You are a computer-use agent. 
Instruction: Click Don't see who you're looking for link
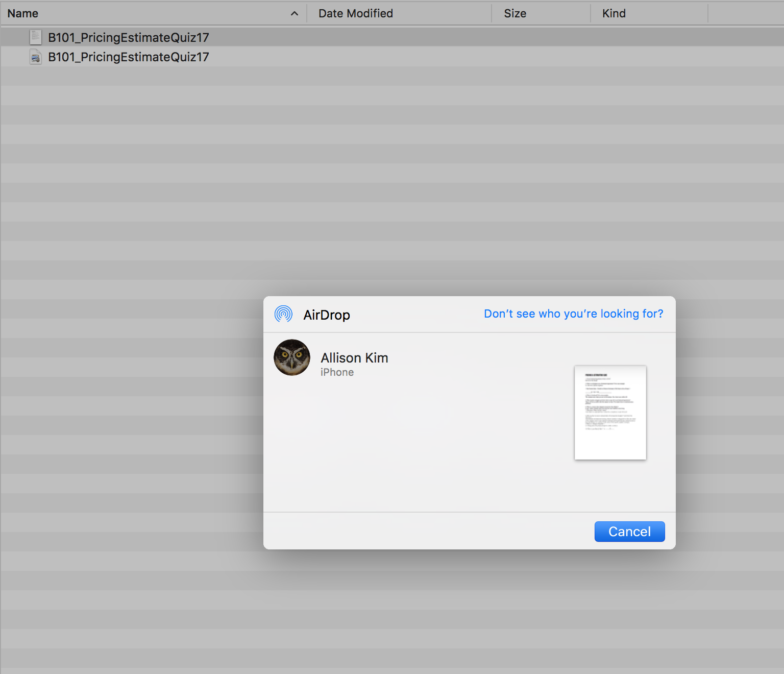click(573, 314)
